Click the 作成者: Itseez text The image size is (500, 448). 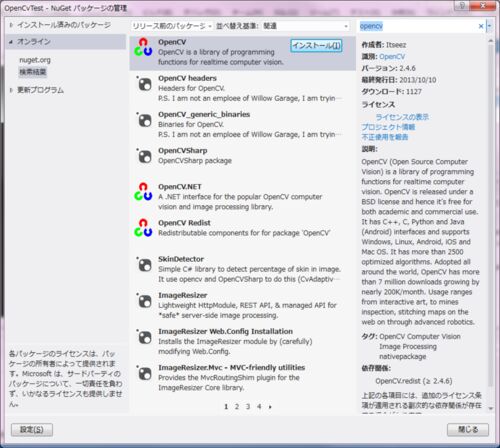(384, 45)
